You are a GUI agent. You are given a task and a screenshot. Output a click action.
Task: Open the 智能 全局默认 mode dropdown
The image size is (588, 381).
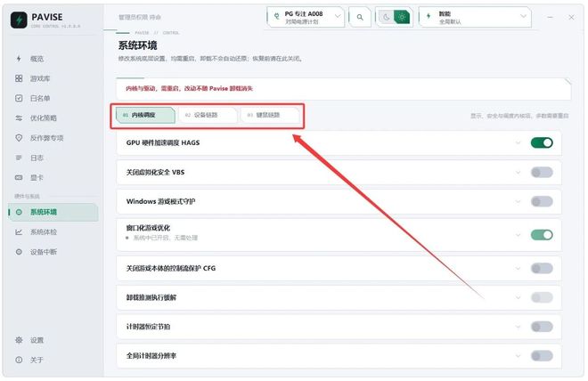[x=475, y=17]
